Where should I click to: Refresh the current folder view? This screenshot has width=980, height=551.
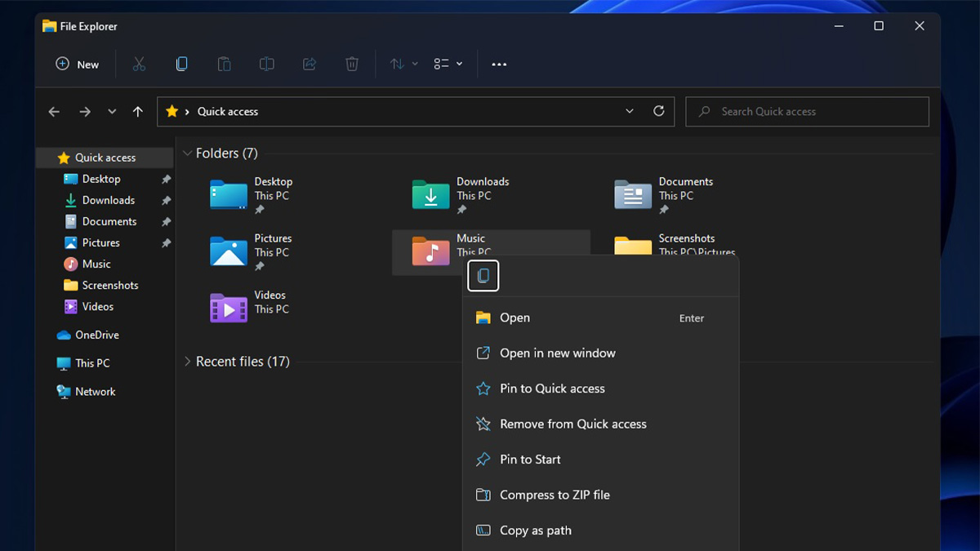click(659, 111)
